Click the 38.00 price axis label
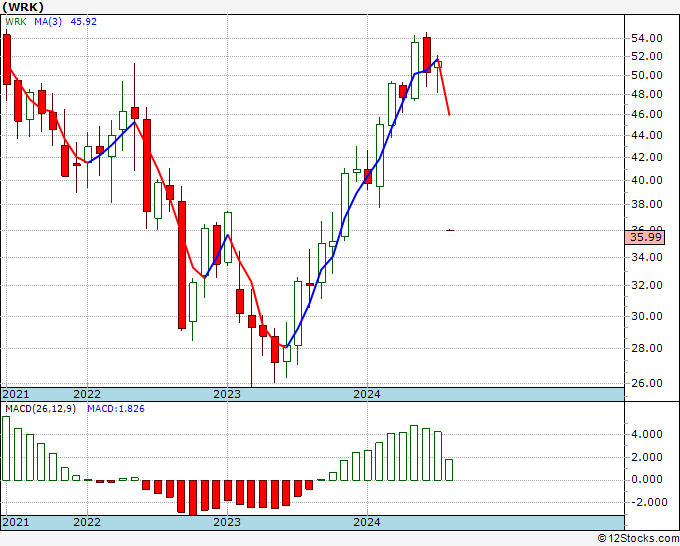This screenshot has width=680, height=546. click(647, 204)
